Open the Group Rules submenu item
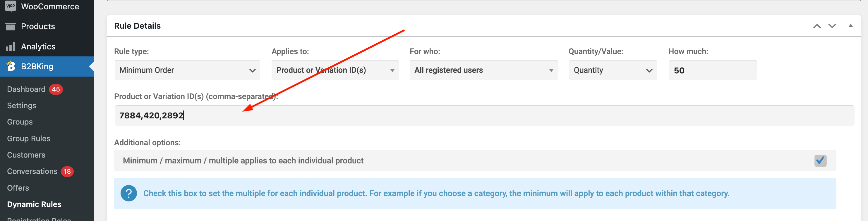The width and height of the screenshot is (868, 221). pos(29,139)
